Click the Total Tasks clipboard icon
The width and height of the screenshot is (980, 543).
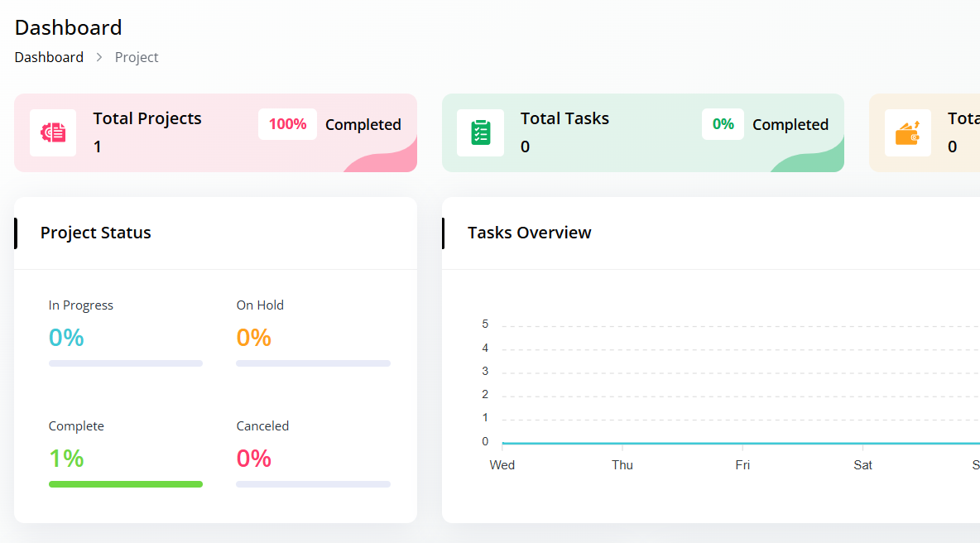click(480, 132)
